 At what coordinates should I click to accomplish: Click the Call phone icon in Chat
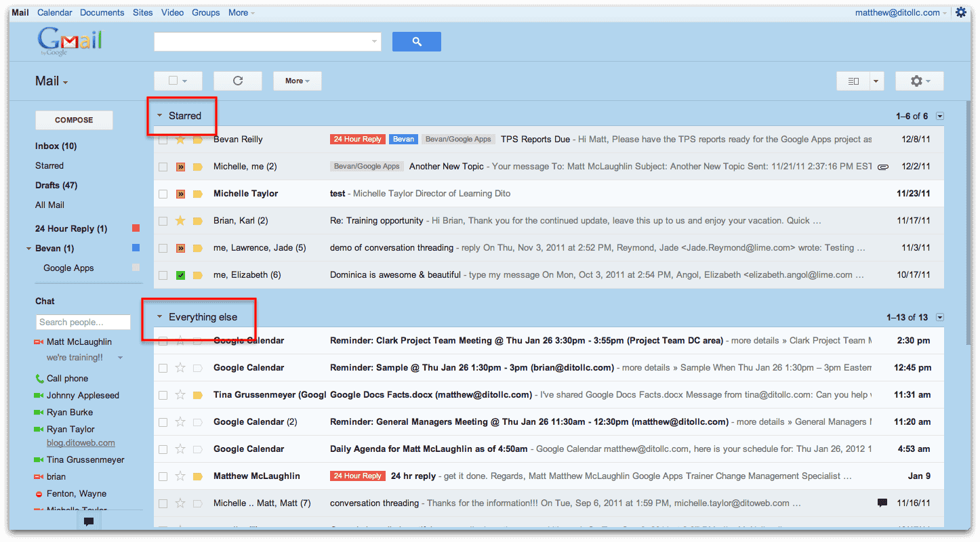tap(41, 379)
